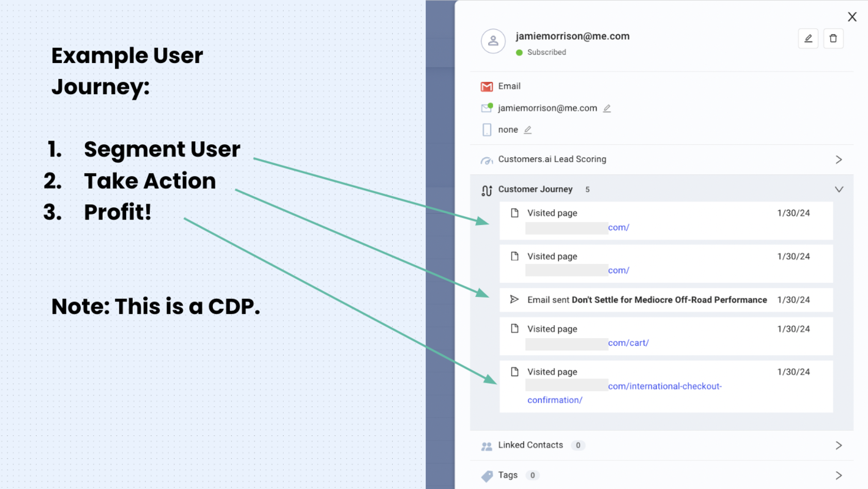Edit the phone field showing none
The width and height of the screenshot is (868, 489).
pyautogui.click(x=526, y=130)
